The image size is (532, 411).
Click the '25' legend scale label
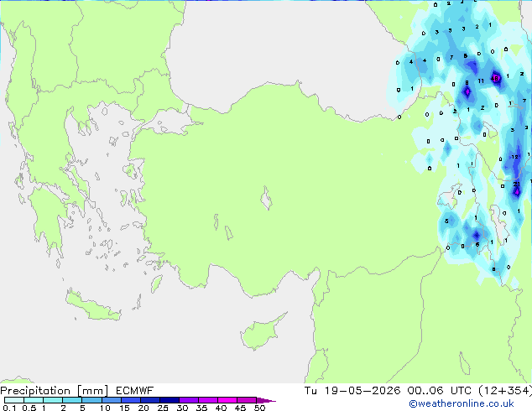[x=163, y=408]
